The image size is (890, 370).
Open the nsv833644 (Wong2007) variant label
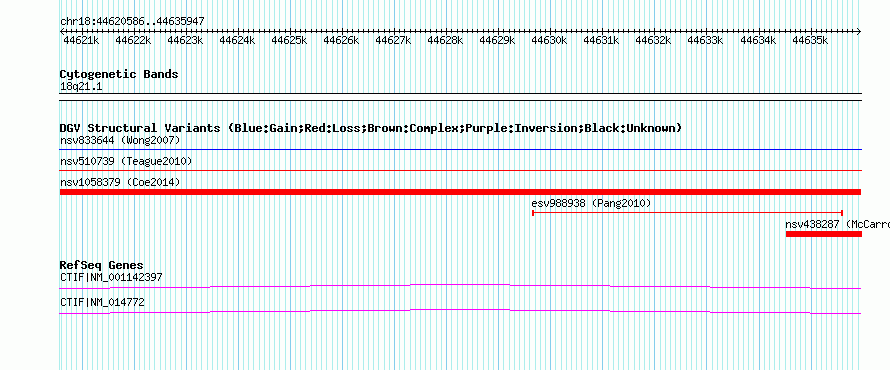tap(120, 140)
